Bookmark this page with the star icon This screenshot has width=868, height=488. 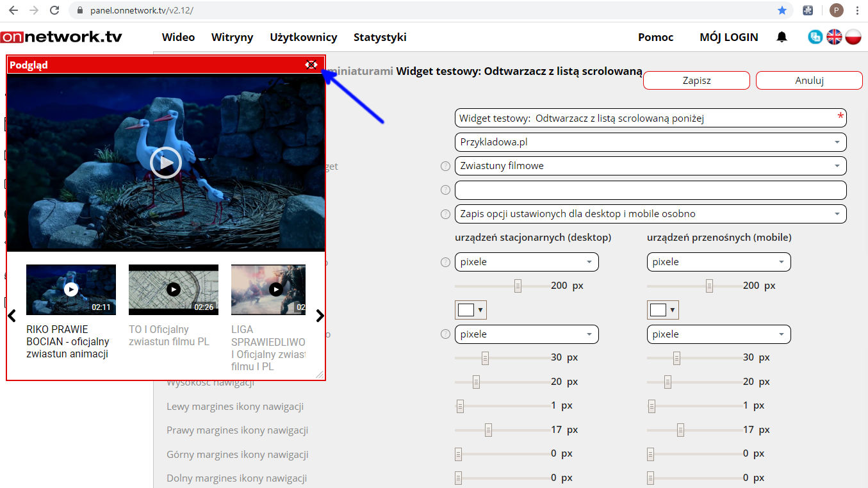[782, 10]
